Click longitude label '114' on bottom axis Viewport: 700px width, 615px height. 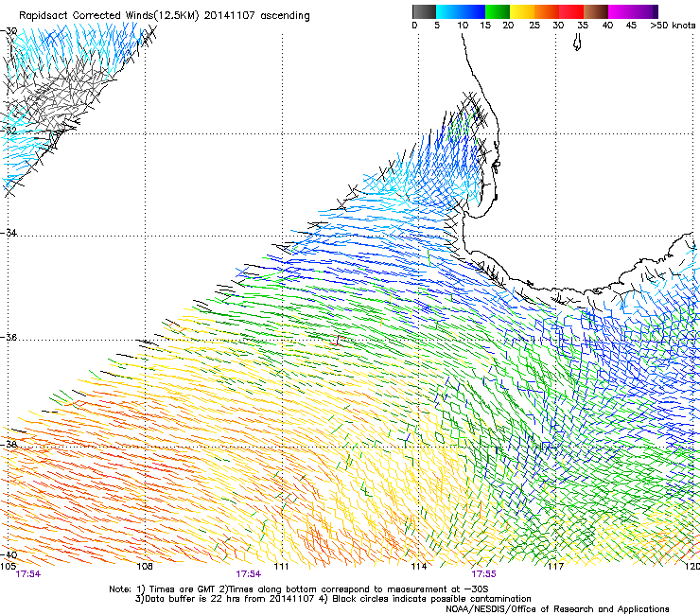pos(419,567)
